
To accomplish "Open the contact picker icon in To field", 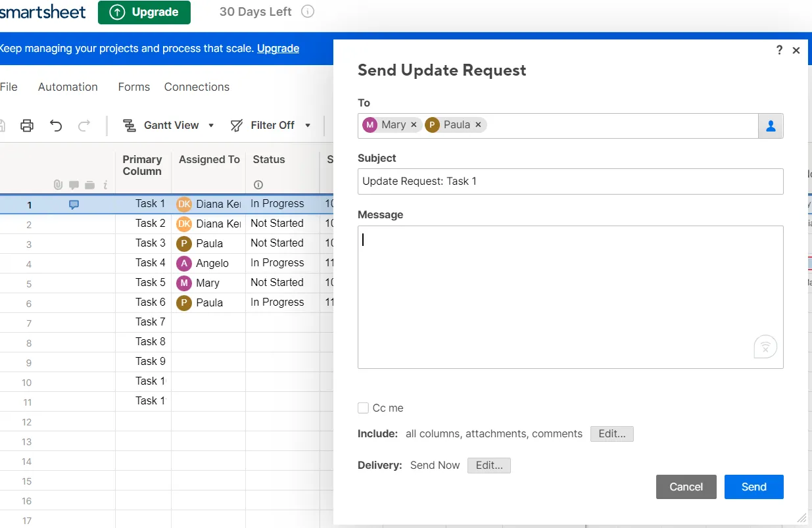I will pyautogui.click(x=771, y=126).
